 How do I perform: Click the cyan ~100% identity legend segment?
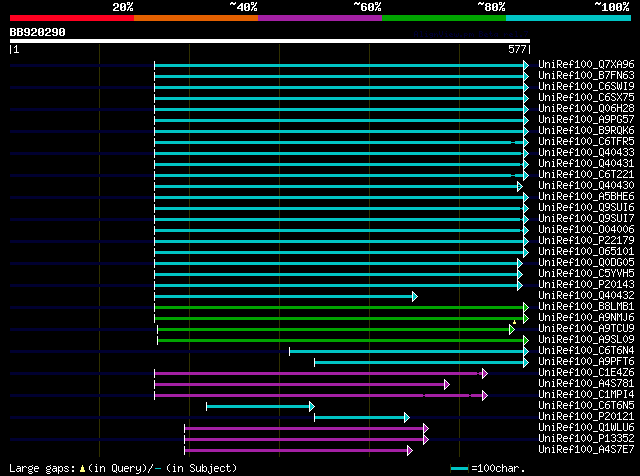[569, 18]
